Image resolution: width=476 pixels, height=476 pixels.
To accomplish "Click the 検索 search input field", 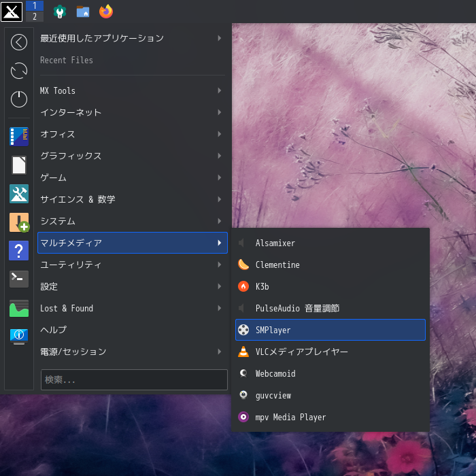I will pos(134,379).
